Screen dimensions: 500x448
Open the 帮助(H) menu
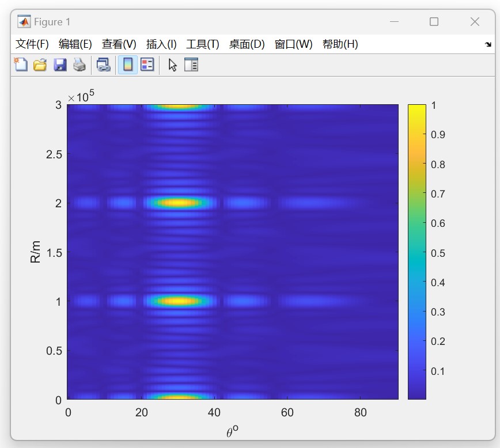point(340,44)
